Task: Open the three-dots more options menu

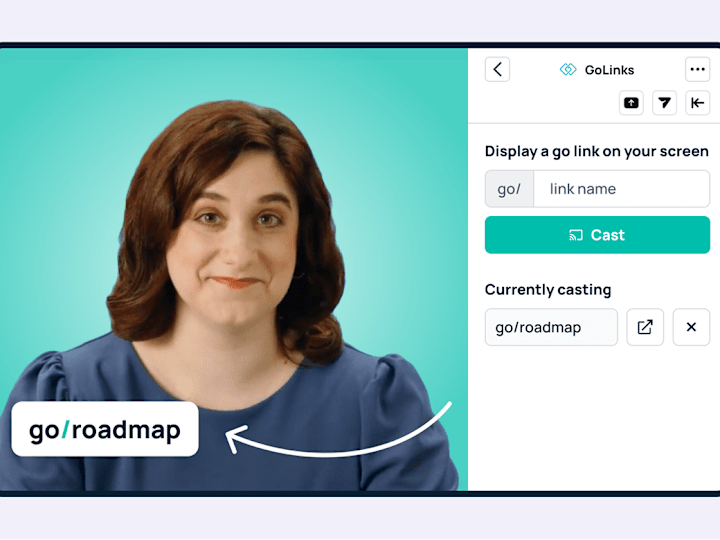Action: click(x=698, y=69)
